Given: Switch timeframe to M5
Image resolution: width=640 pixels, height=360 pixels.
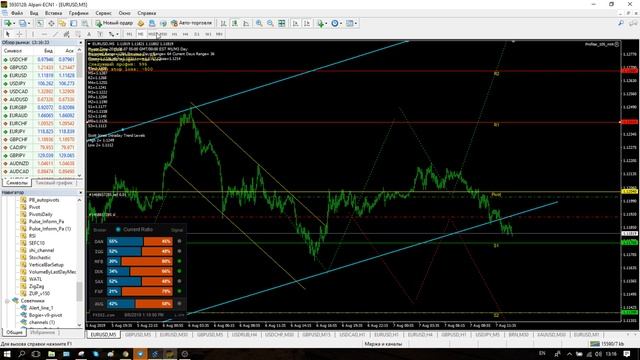Looking at the screenshot, I should 140,34.
